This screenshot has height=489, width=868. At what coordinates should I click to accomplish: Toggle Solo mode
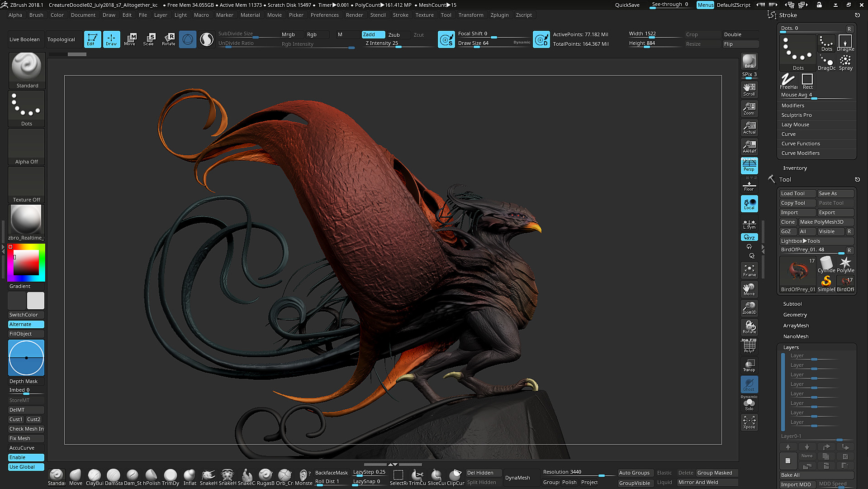(x=749, y=404)
